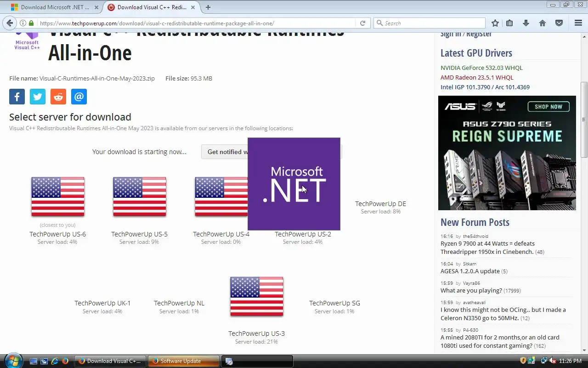The height and width of the screenshot is (368, 588).
Task: Share on Reddit icon
Action: click(58, 97)
